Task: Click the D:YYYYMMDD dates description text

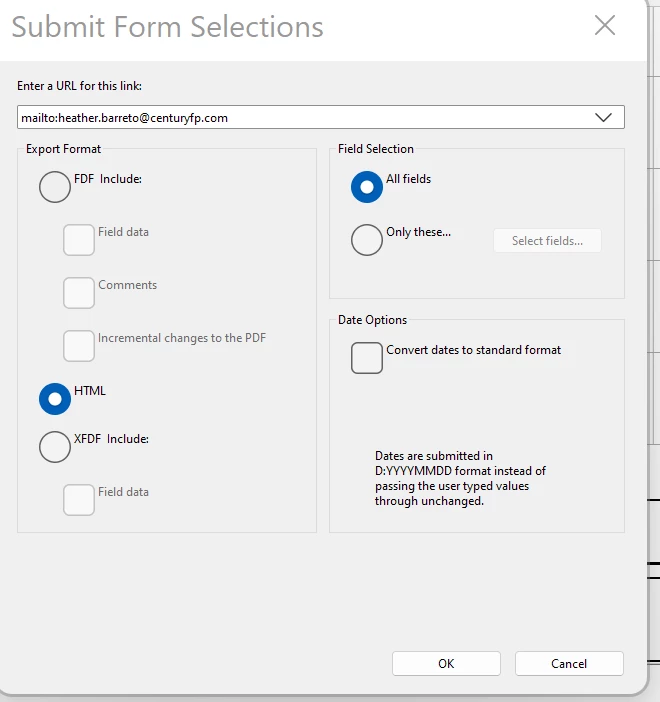Action: [x=460, y=478]
